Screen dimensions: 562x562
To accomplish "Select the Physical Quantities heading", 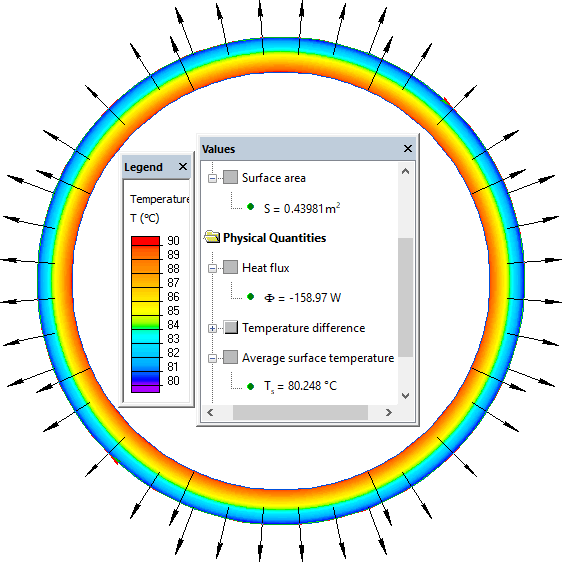I will point(275,238).
